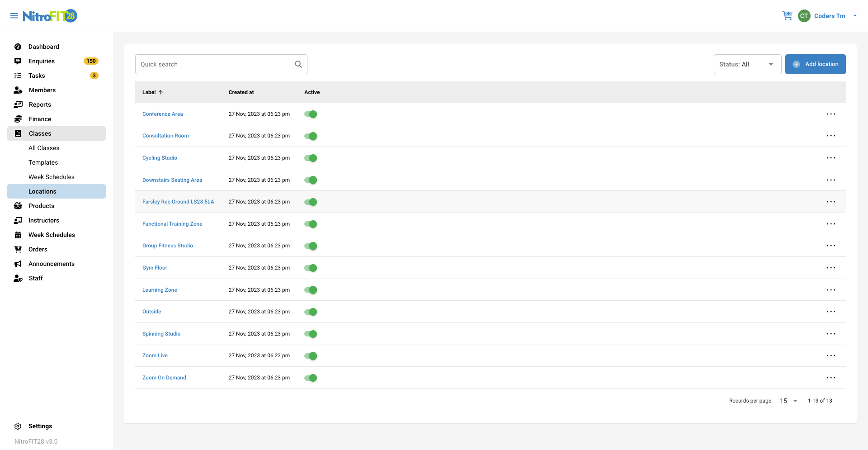Select the Dashboard icon in sidebar

pyautogui.click(x=18, y=47)
